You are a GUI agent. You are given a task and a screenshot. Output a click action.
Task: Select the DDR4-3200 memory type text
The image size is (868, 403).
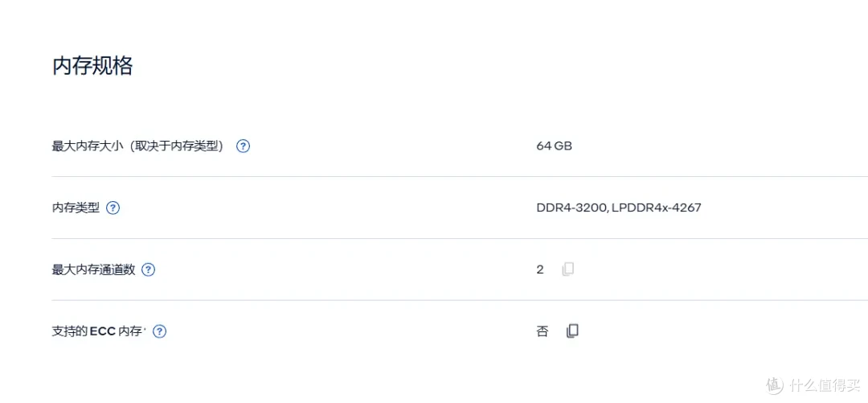pyautogui.click(x=572, y=208)
